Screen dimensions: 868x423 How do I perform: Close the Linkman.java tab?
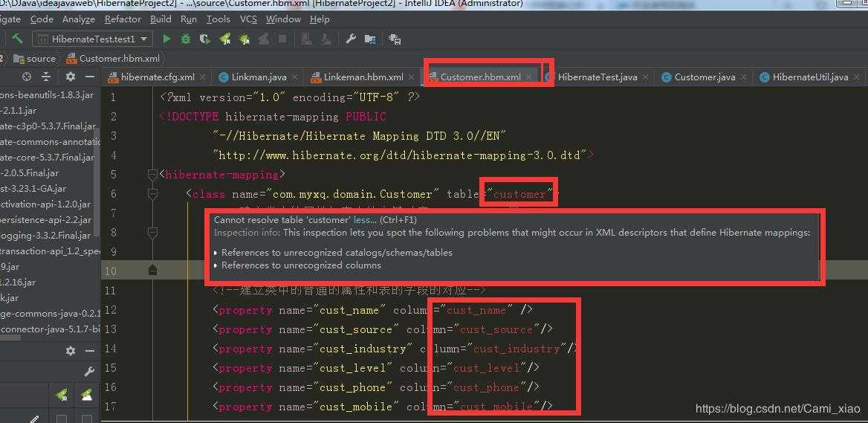[295, 77]
